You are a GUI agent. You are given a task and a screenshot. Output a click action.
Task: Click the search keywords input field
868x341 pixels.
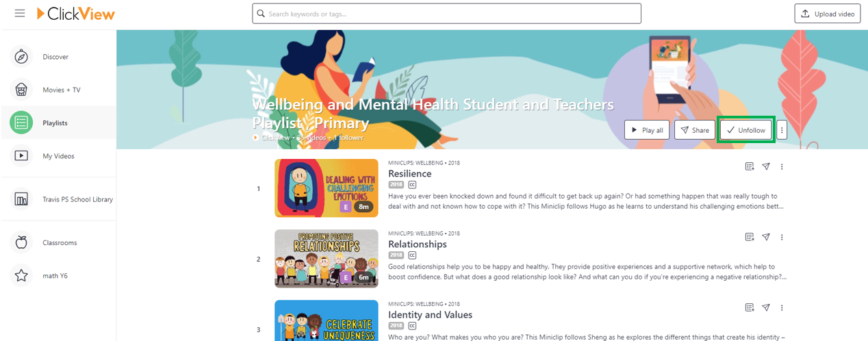click(446, 14)
